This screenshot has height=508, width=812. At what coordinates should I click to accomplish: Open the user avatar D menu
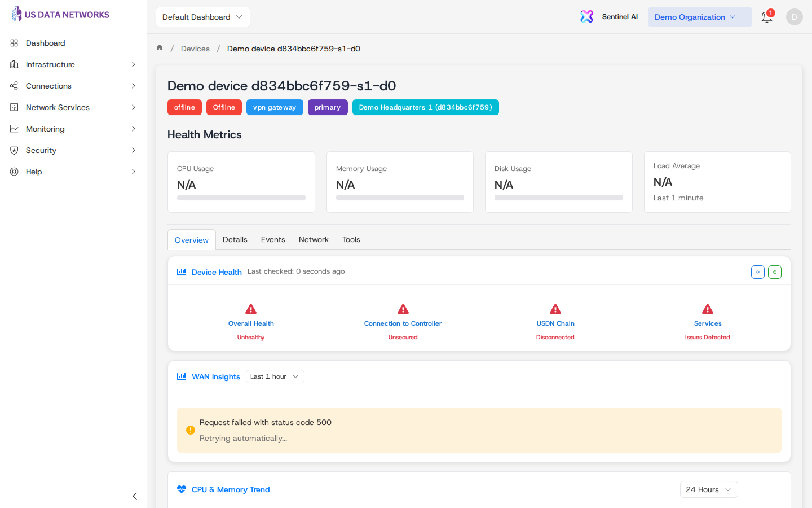click(794, 17)
